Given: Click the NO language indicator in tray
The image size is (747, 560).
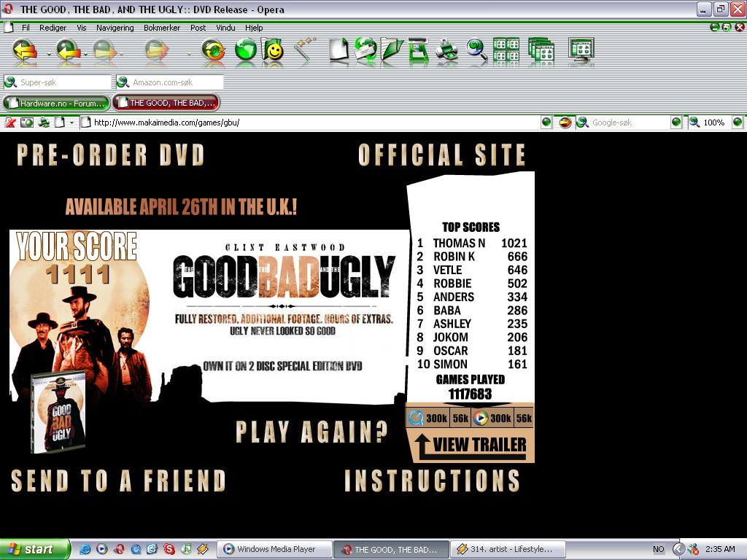Looking at the screenshot, I should point(659,549).
